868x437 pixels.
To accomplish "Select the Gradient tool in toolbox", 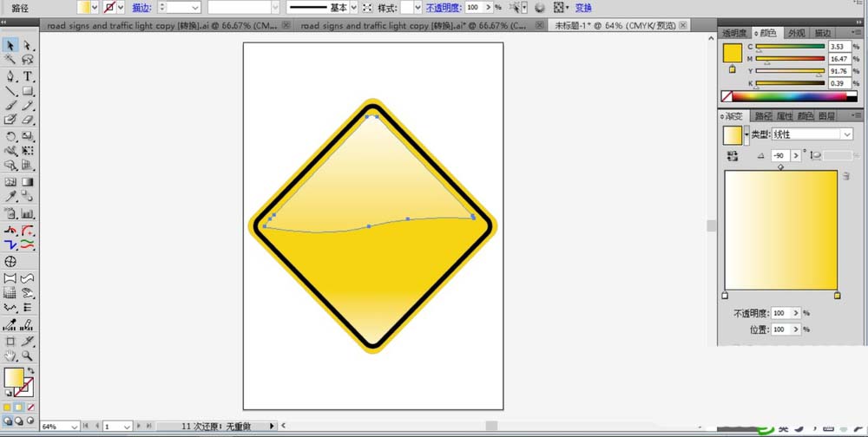I will point(27,181).
